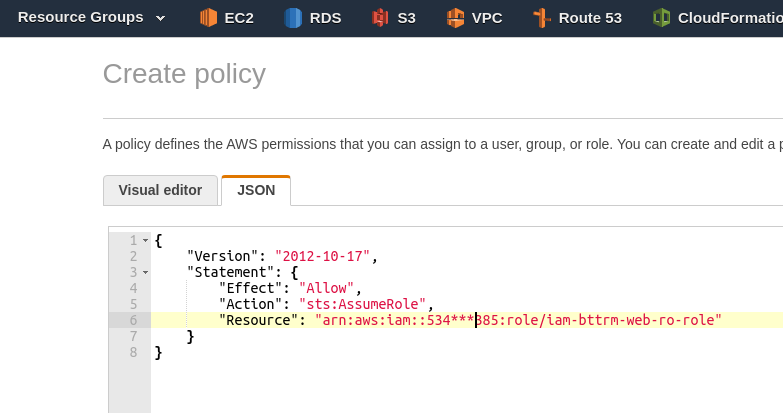Open the EC2 shortcut link

tap(239, 18)
